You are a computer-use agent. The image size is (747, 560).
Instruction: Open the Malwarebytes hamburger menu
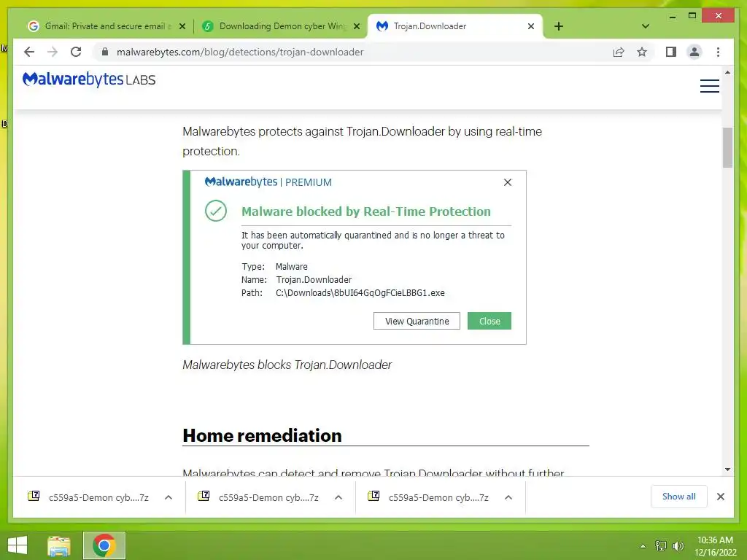tap(709, 86)
